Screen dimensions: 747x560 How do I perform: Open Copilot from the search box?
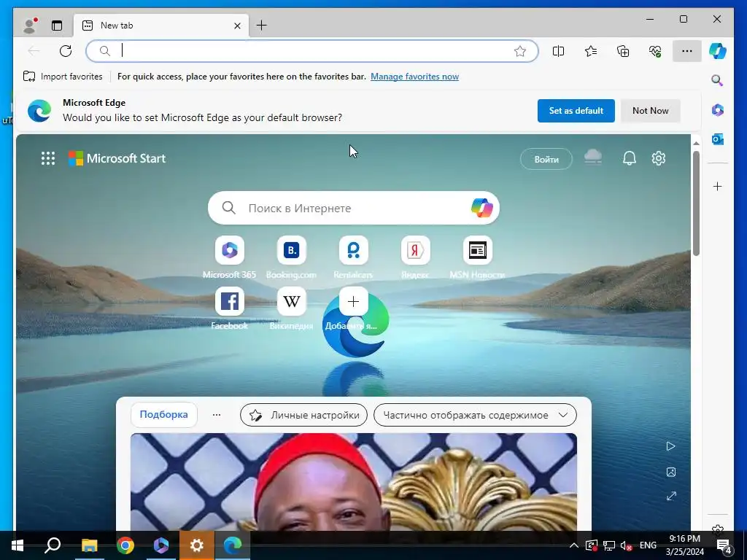click(481, 208)
